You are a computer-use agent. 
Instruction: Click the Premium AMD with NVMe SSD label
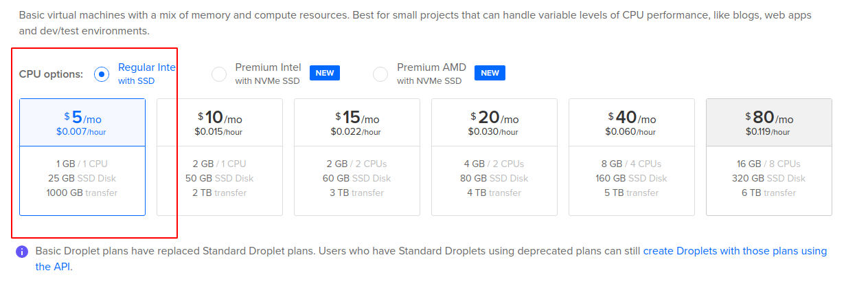pos(431,74)
